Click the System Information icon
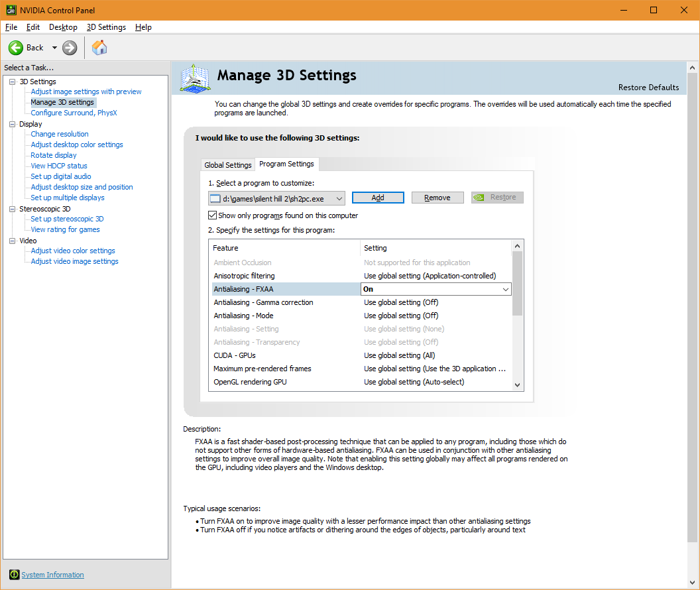The width and height of the screenshot is (700, 590). click(15, 574)
